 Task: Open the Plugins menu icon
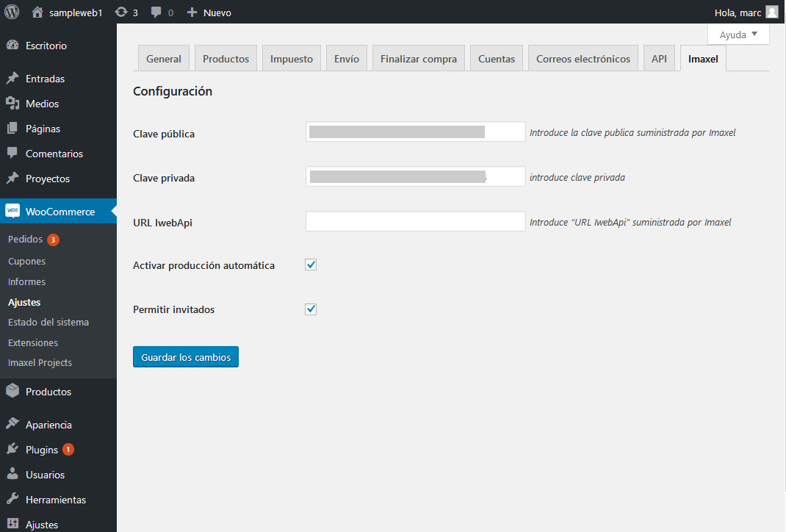[x=12, y=450]
